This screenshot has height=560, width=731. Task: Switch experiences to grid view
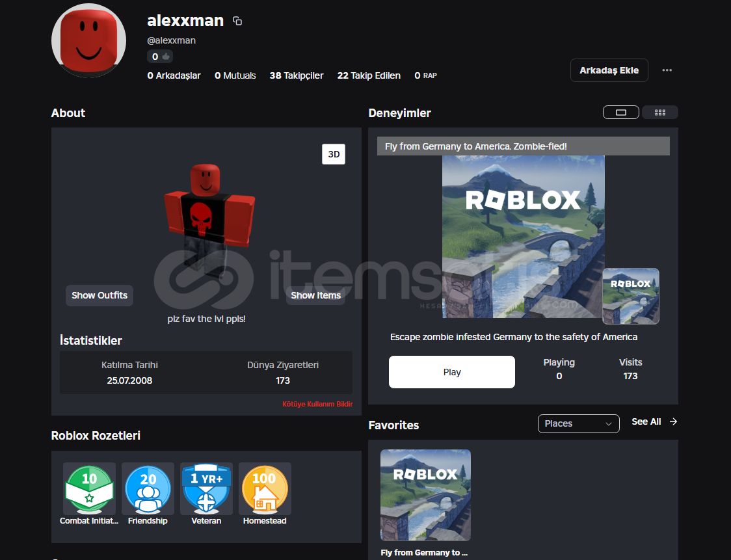659,113
